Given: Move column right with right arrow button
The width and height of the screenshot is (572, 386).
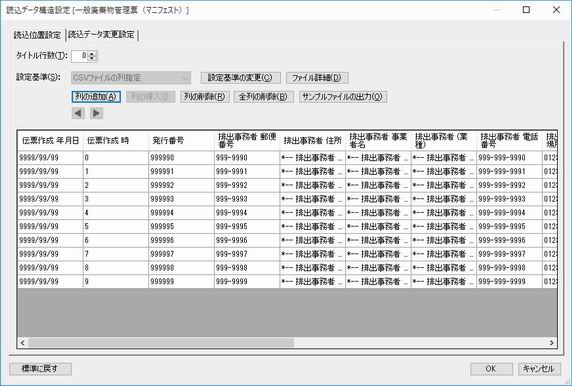Looking at the screenshot, I should [x=97, y=113].
